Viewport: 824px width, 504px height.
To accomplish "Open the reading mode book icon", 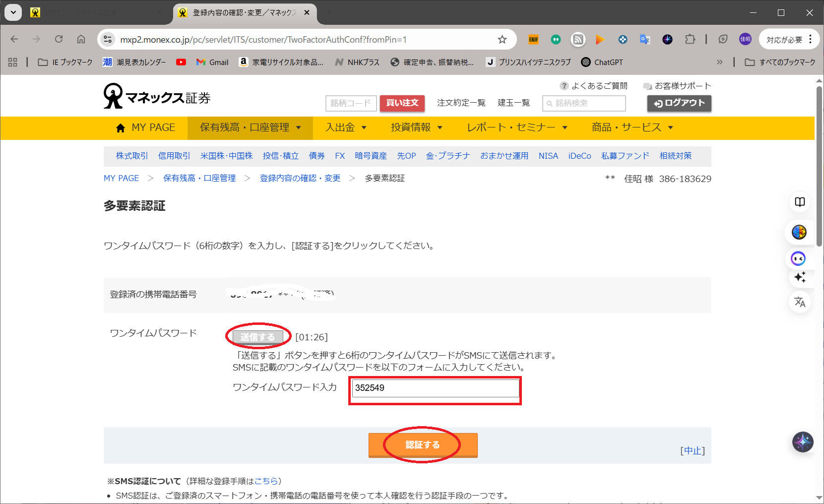I will 800,202.
